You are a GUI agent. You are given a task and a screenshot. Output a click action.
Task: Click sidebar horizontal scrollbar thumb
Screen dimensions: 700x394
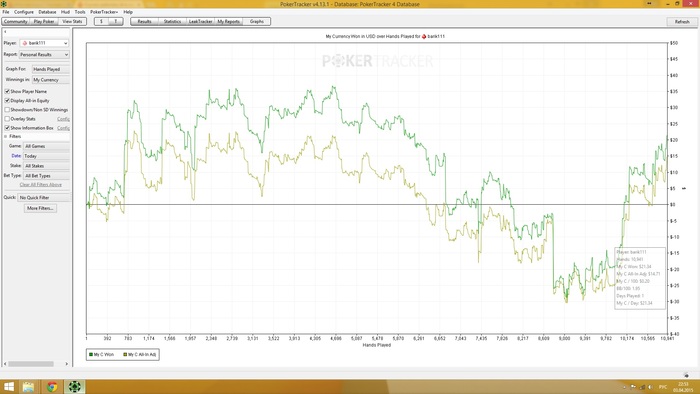click(x=31, y=364)
